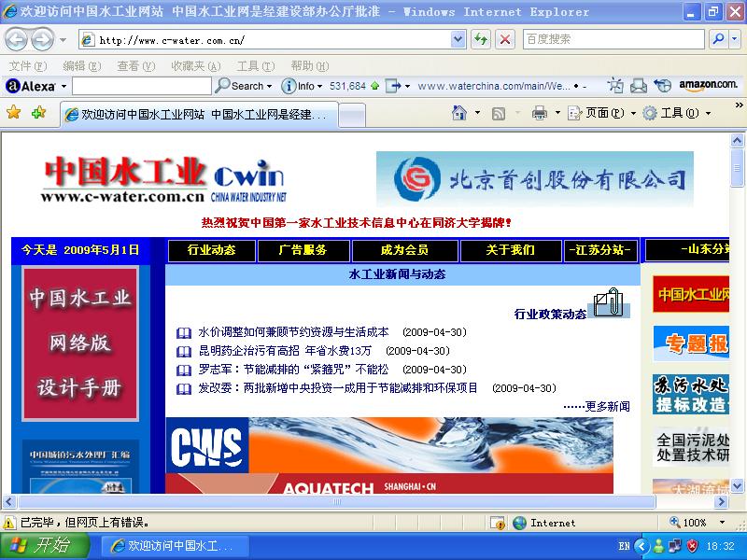
Task: Click the Alexa Info icon
Action: [x=289, y=86]
